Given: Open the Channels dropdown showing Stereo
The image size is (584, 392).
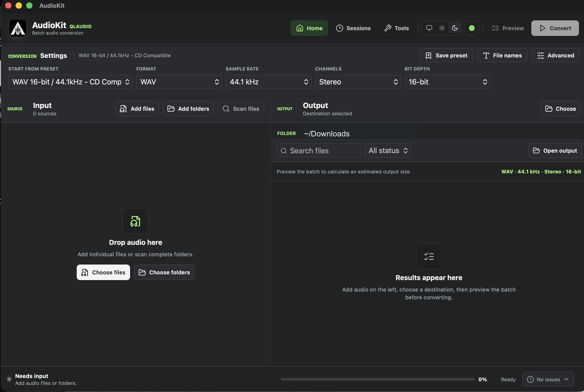Looking at the screenshot, I should click(x=358, y=82).
